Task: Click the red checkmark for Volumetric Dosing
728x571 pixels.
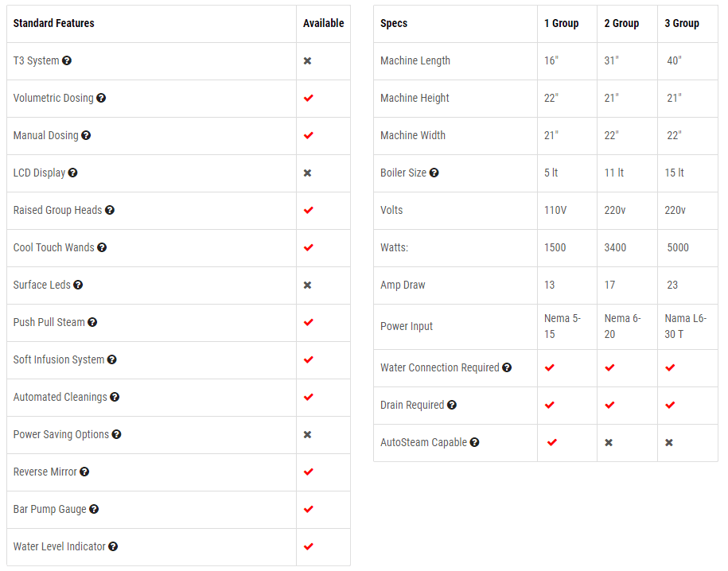Action: [x=308, y=98]
